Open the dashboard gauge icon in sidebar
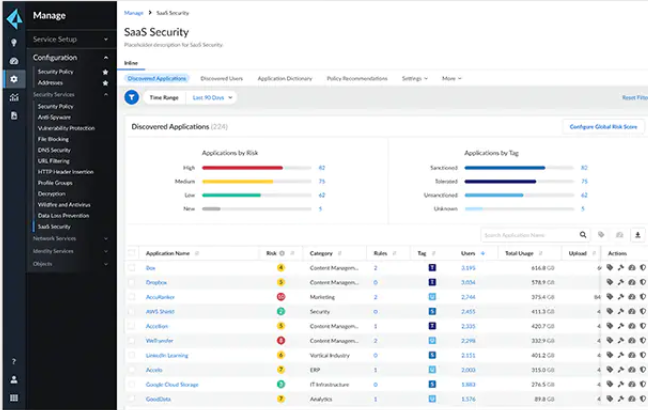This screenshot has width=648, height=410. 14,61
